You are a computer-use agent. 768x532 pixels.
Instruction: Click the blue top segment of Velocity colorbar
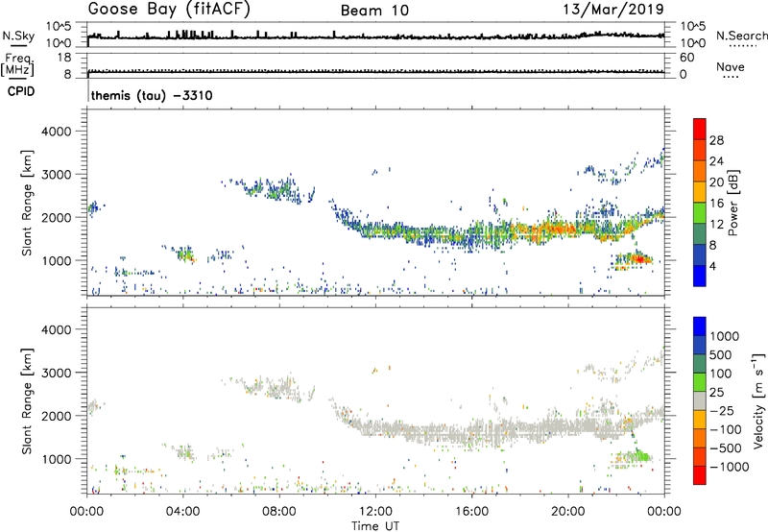point(700,326)
